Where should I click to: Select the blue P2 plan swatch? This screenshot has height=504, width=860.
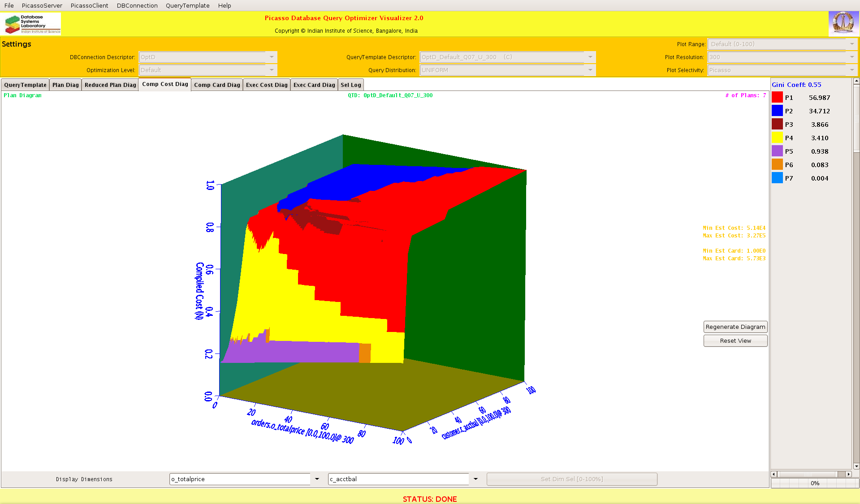pyautogui.click(x=777, y=111)
